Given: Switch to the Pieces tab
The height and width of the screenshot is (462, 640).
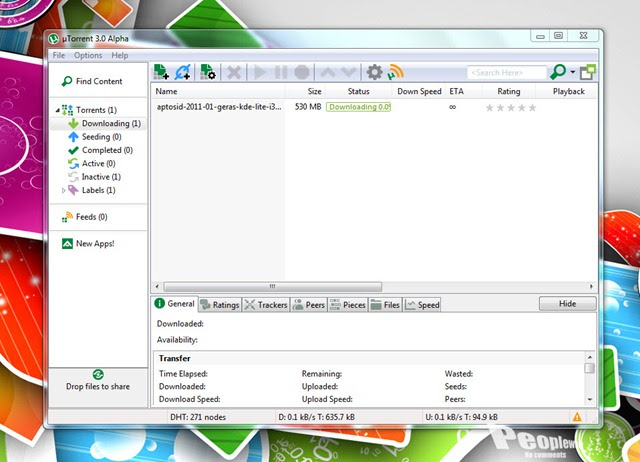Looking at the screenshot, I should (x=348, y=305).
